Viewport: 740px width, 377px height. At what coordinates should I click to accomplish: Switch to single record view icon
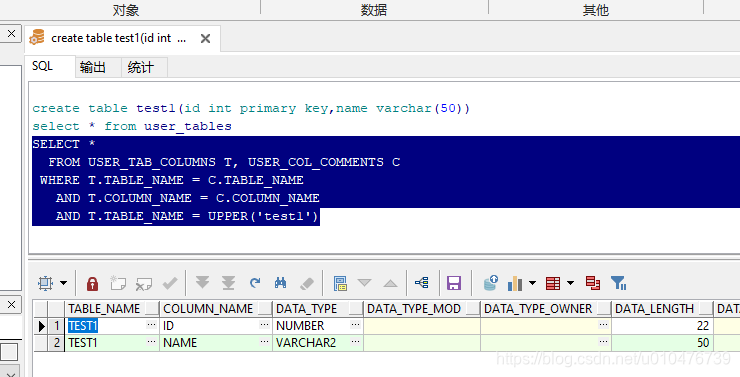coord(340,283)
